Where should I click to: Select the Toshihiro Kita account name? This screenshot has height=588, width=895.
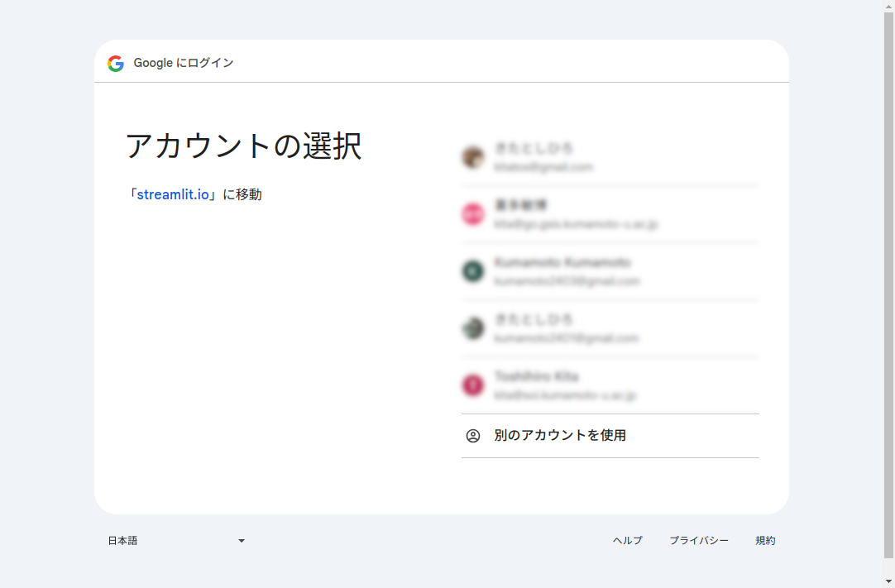coord(536,377)
